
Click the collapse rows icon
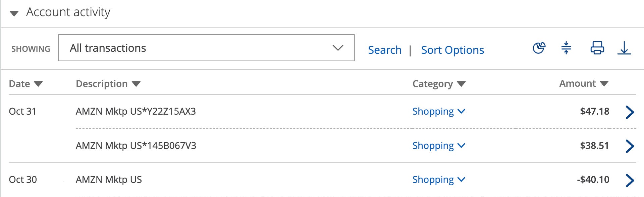pyautogui.click(x=566, y=48)
